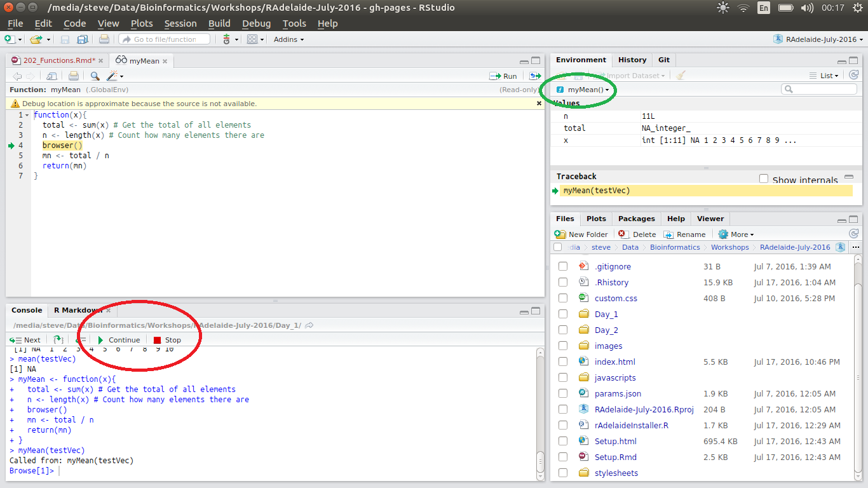Screen dimensions: 868x488
Task: Expand the Addins dropdown
Action: click(288, 39)
